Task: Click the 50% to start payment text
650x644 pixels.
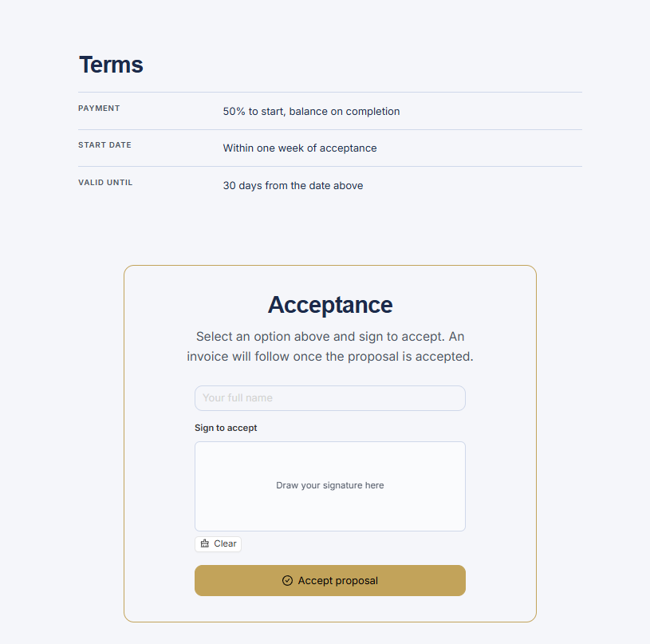Action: tap(311, 112)
